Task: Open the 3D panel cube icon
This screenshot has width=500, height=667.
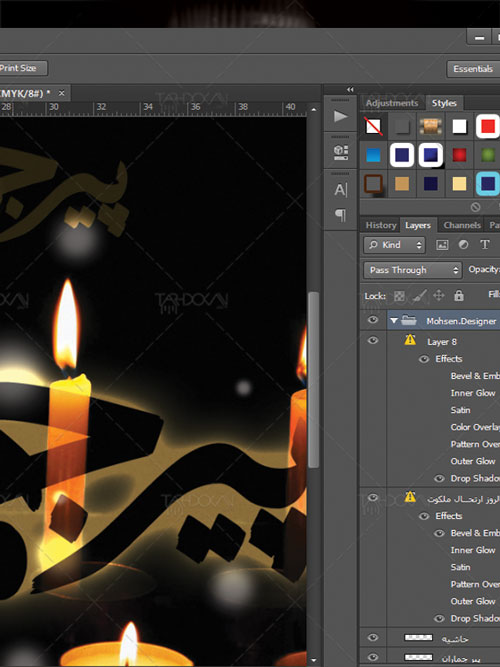Action: pyautogui.click(x=340, y=153)
